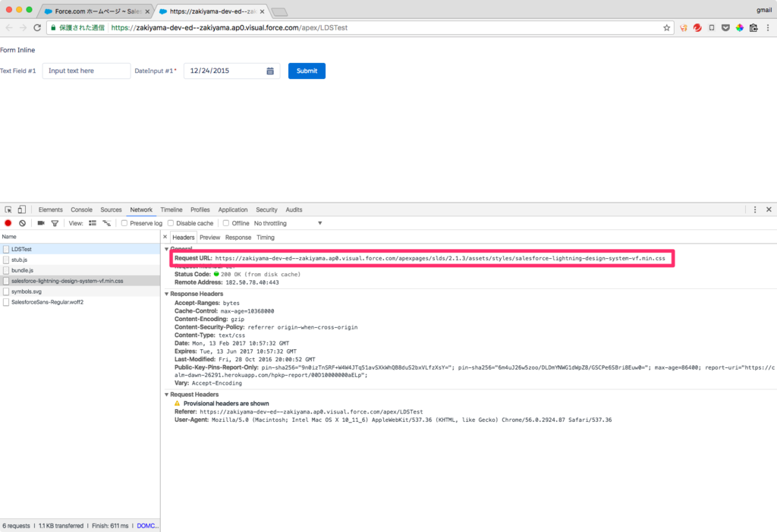Select the bundle.js request row
Screen dimensions: 777x532
pyautogui.click(x=80, y=270)
